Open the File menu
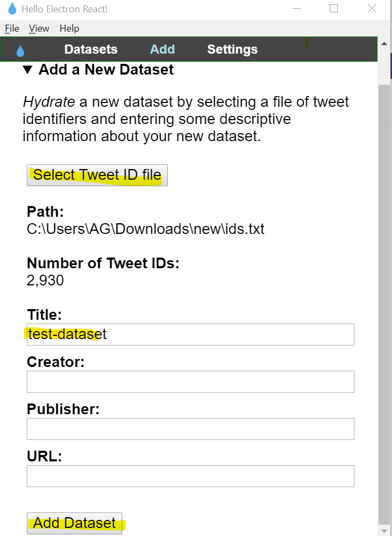 click(12, 28)
